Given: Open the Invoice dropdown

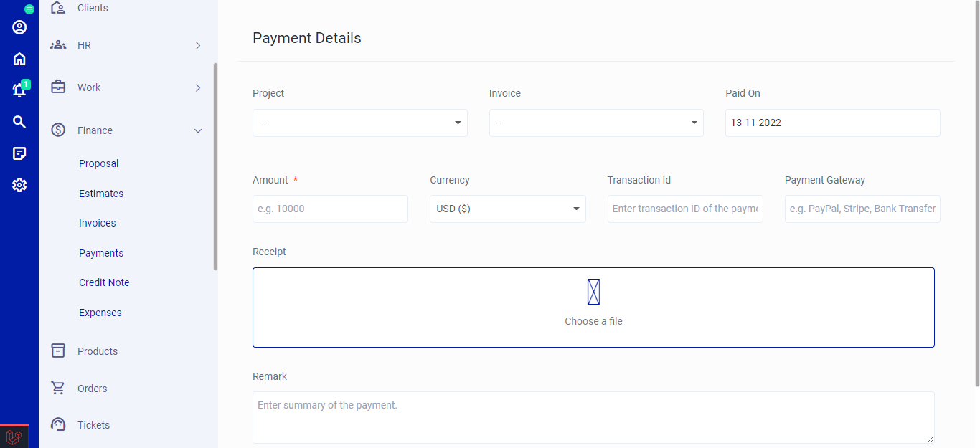Looking at the screenshot, I should click(595, 123).
